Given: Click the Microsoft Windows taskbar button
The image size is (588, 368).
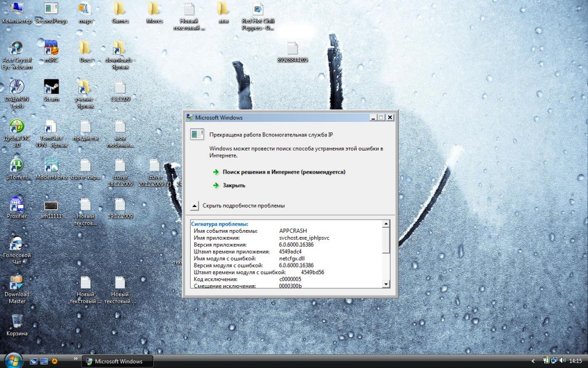Looking at the screenshot, I should point(117,361).
